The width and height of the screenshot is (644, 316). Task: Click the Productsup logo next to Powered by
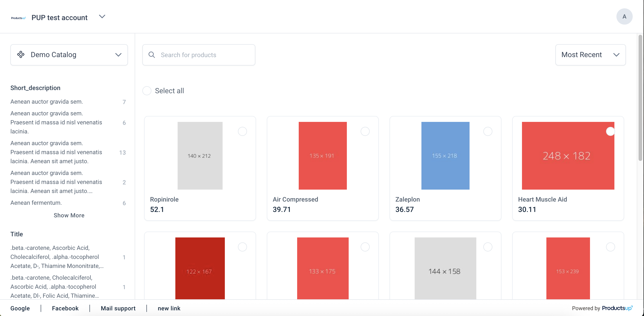(618, 308)
